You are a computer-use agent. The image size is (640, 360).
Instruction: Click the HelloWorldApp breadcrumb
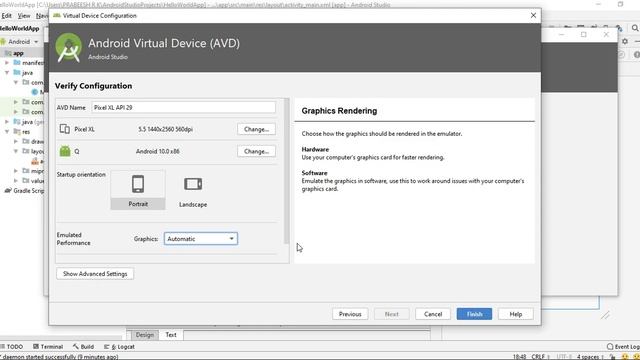(x=20, y=28)
